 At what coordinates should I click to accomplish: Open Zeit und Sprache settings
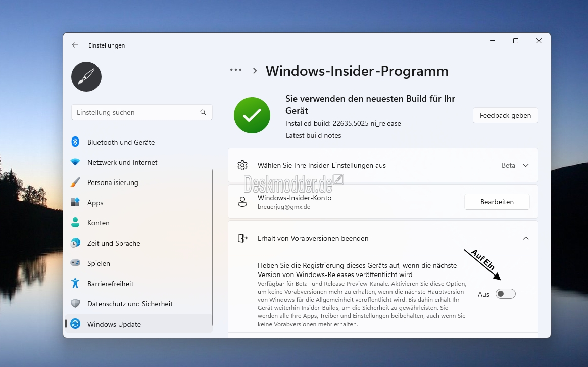(139, 243)
